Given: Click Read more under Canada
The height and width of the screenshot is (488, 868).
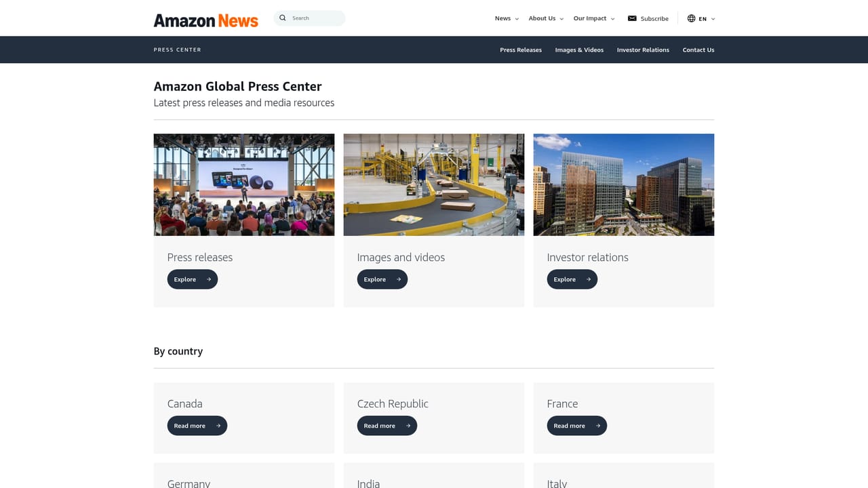Looking at the screenshot, I should pos(197,426).
